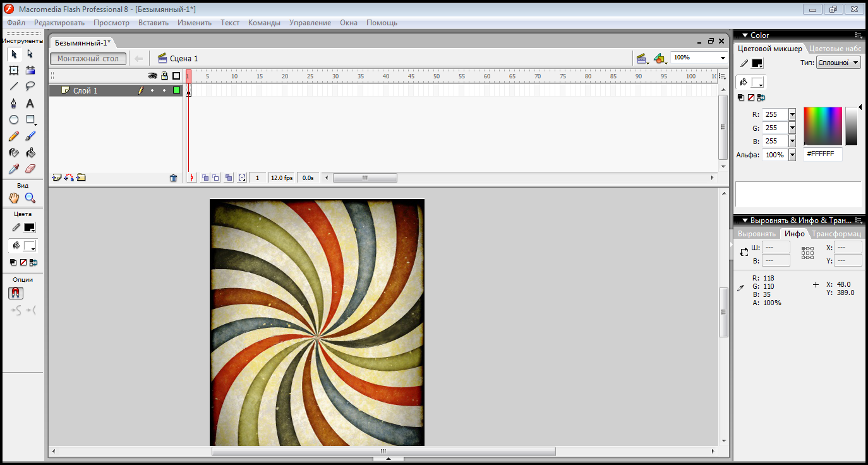
Task: Insert a layer folder
Action: 81,178
